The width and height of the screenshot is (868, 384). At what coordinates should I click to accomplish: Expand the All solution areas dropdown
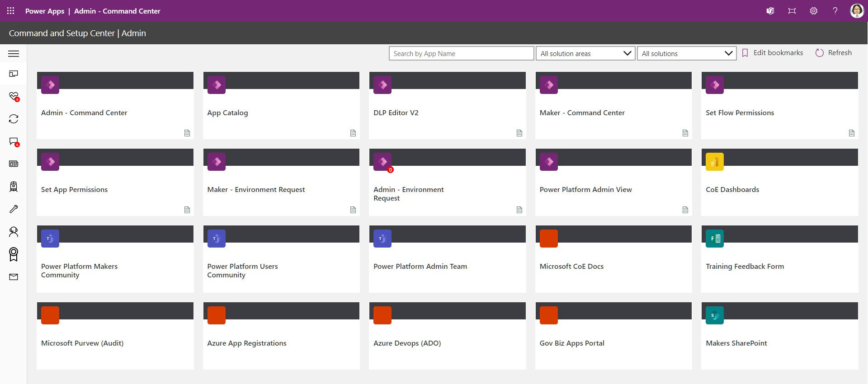click(585, 53)
